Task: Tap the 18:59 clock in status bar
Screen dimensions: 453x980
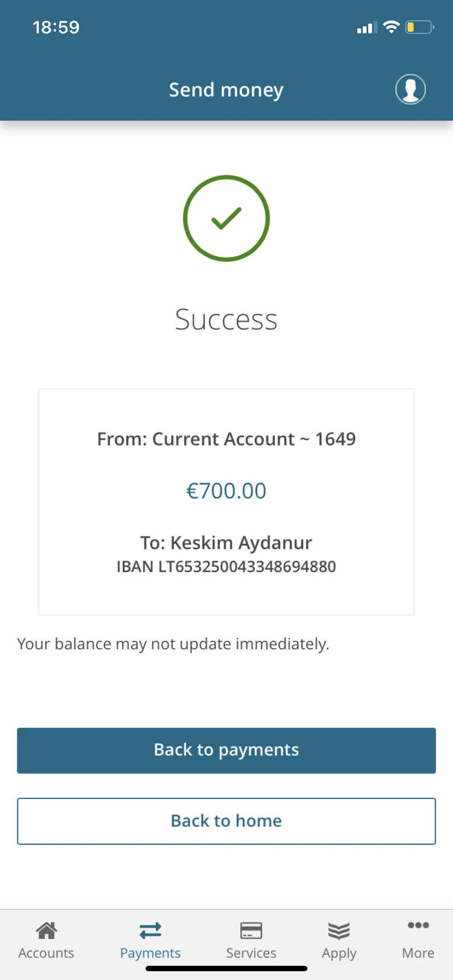Action: 56,27
